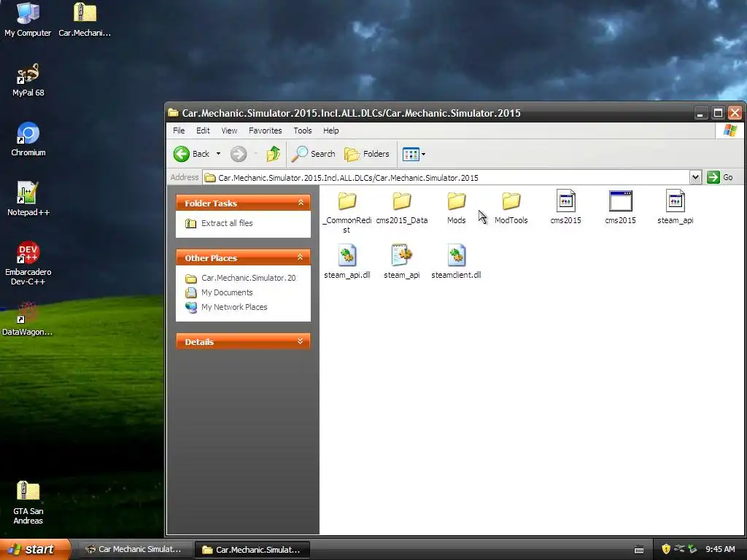Click Car.Mechanic.Simulat... folder taskbar button
The height and width of the screenshot is (560, 747).
pos(252,550)
